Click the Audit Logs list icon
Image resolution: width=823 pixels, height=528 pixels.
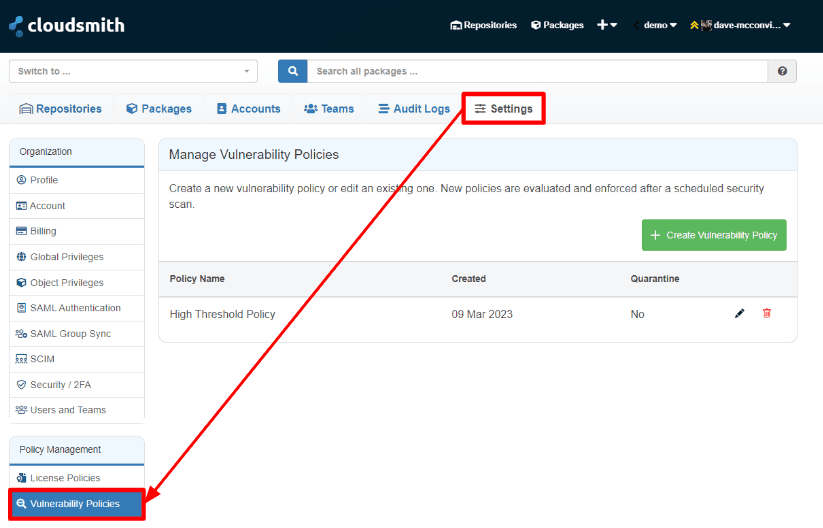coord(384,109)
